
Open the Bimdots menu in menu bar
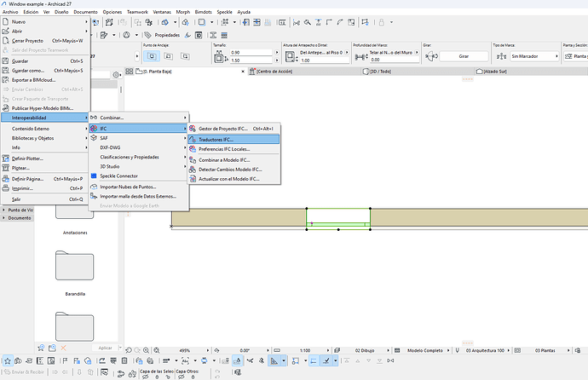tap(204, 12)
